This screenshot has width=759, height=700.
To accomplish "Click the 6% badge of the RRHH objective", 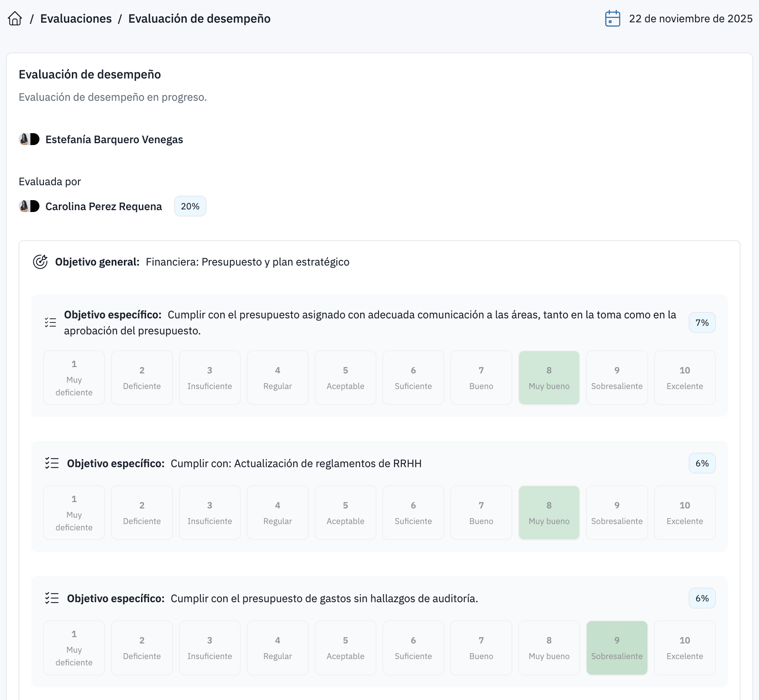I will coord(702,463).
